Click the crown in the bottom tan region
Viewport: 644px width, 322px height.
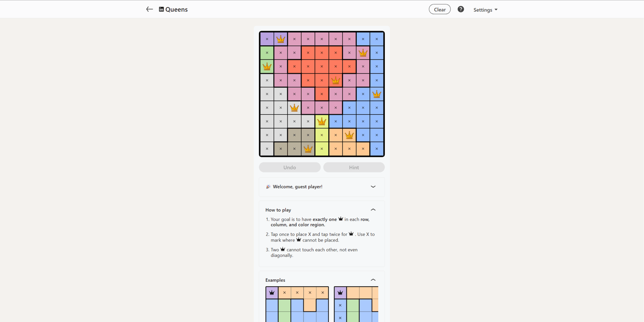(x=308, y=149)
